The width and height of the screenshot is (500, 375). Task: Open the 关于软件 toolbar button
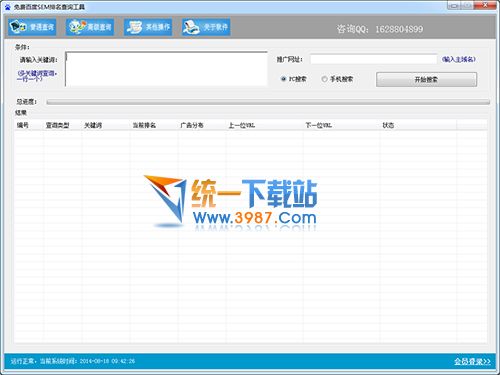tap(206, 27)
